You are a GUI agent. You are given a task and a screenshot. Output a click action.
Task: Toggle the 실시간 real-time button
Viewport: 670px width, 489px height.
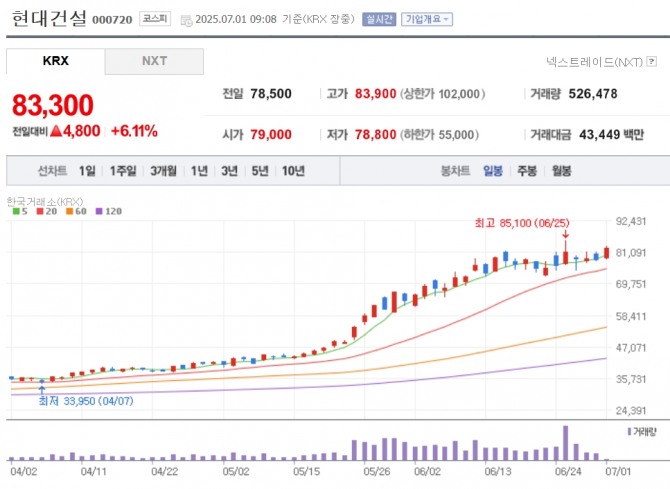point(378,19)
